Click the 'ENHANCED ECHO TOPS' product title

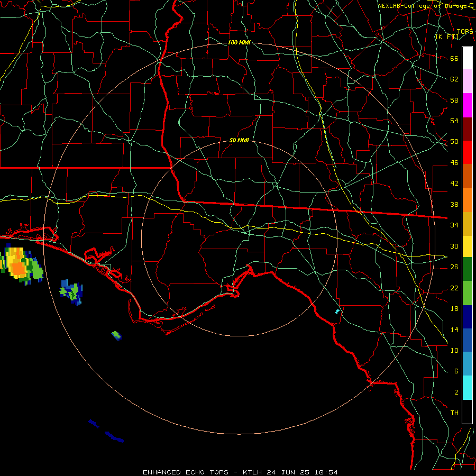tap(186, 472)
